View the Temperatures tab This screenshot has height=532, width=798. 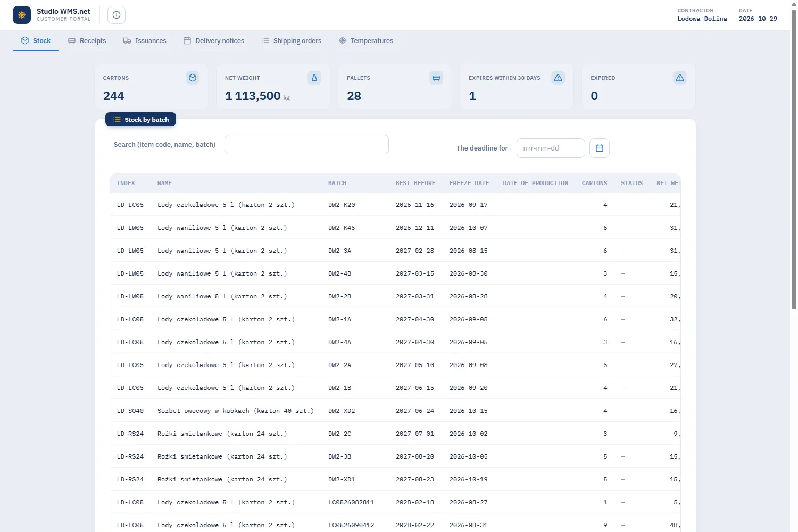(366, 40)
